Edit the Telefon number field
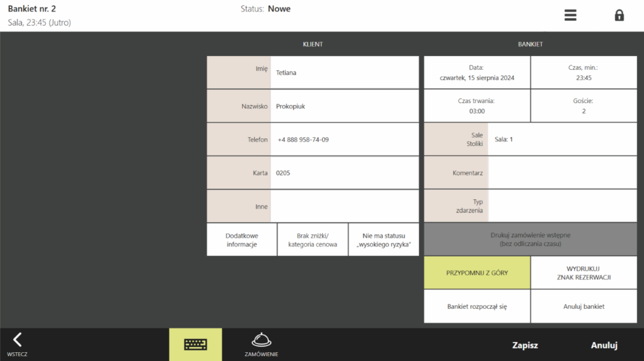 pos(343,140)
